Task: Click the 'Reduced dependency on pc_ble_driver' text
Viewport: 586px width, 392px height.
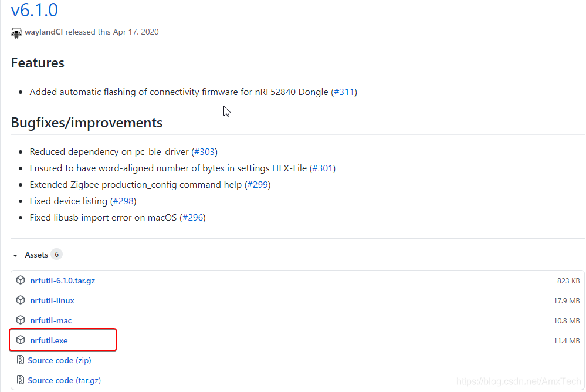Action: point(109,152)
